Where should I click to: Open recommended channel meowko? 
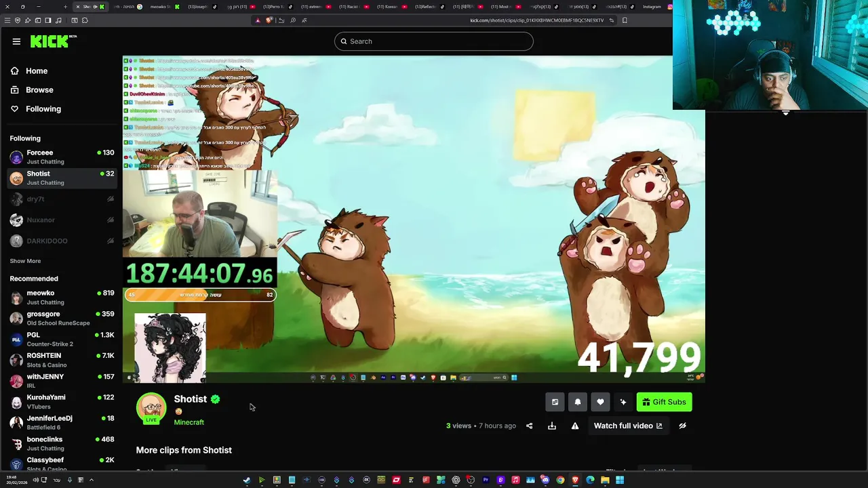point(62,297)
